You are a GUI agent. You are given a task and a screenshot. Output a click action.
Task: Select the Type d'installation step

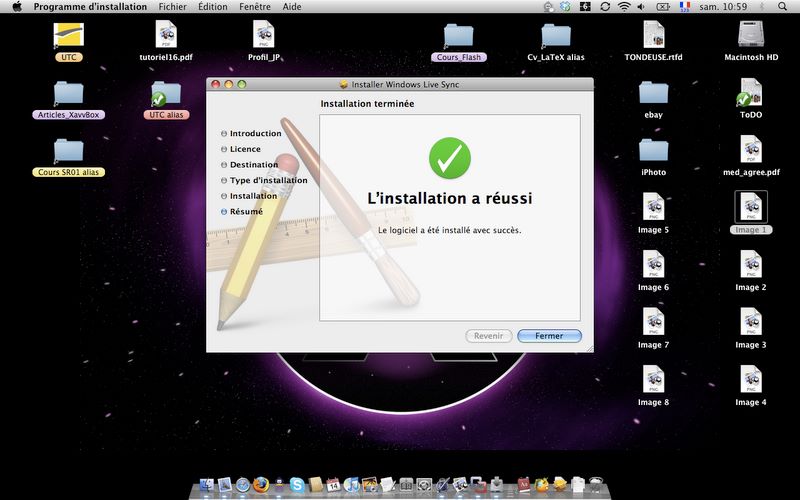click(264, 180)
